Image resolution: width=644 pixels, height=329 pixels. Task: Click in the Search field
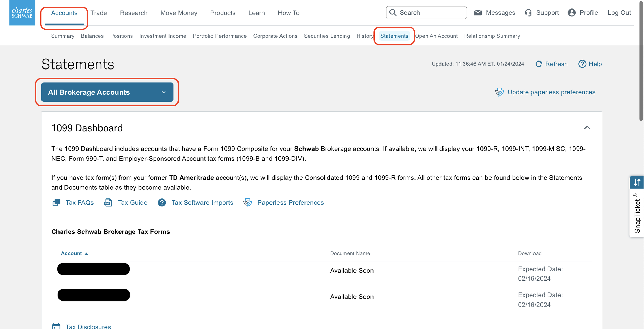coord(431,13)
